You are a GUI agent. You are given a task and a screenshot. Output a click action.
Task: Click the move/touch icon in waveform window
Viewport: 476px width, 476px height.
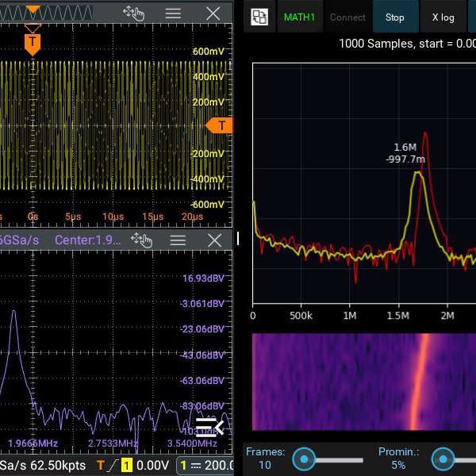(x=133, y=13)
